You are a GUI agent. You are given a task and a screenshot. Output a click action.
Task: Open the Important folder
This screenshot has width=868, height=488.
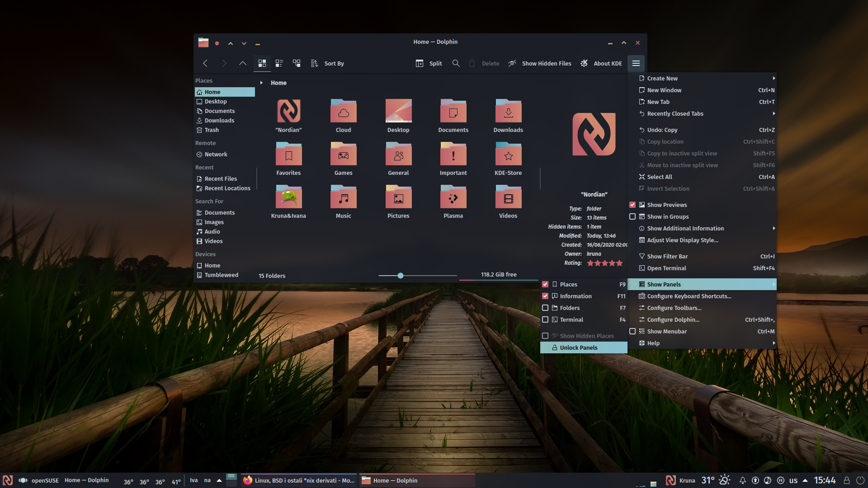click(453, 159)
